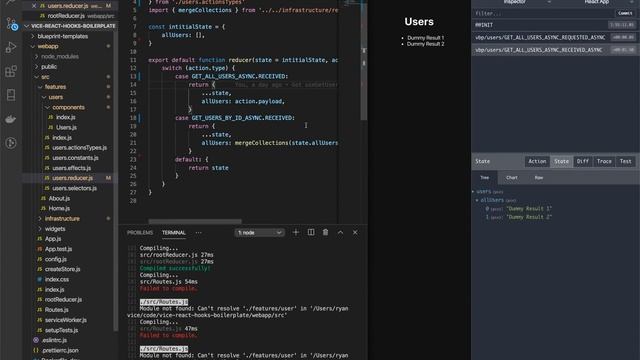
Task: Collapse the VICE-REACT-HOOKS-BOILERPLATE root folder
Action: pyautogui.click(x=70, y=26)
